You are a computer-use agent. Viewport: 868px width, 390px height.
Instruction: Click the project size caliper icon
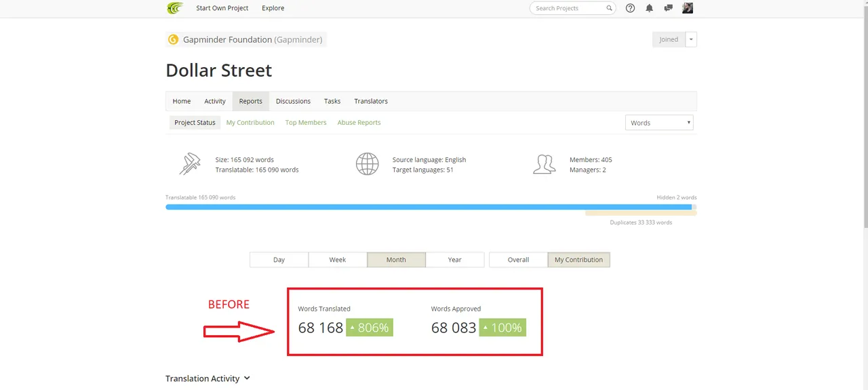click(191, 164)
